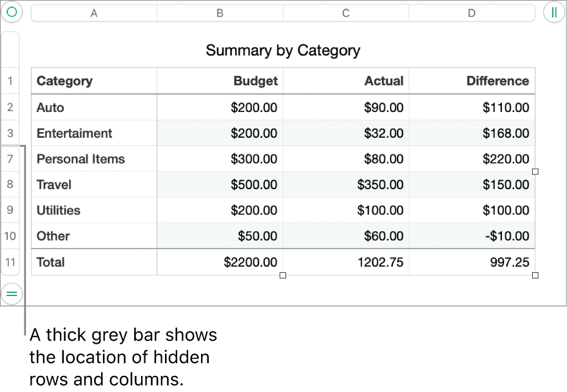
Task: Click the resize handle at the table's bottom-right corner
Action: (x=535, y=275)
